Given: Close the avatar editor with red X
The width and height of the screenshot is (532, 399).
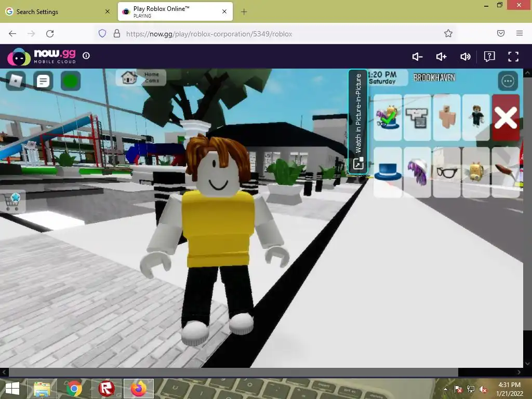Looking at the screenshot, I should pyautogui.click(x=506, y=117).
